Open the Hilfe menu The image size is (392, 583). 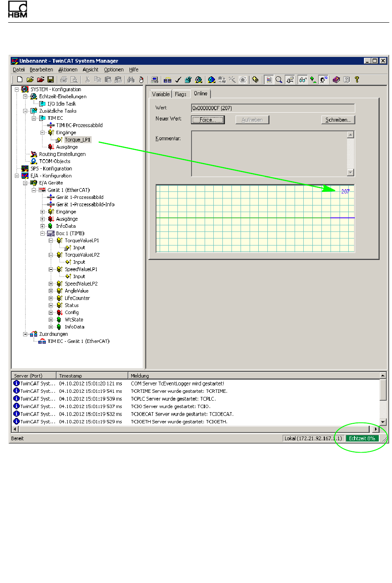134,70
